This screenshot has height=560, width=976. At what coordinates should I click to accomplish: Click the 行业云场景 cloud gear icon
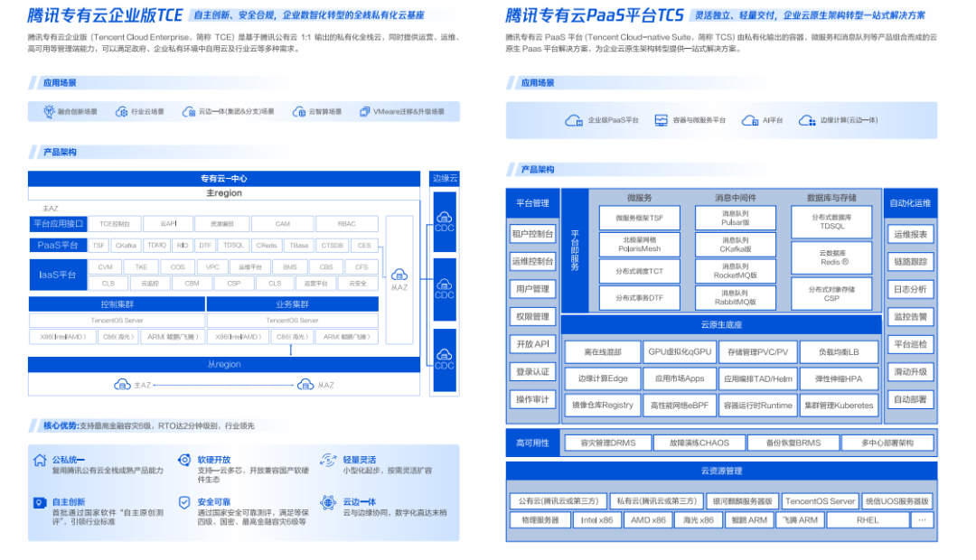(x=121, y=112)
